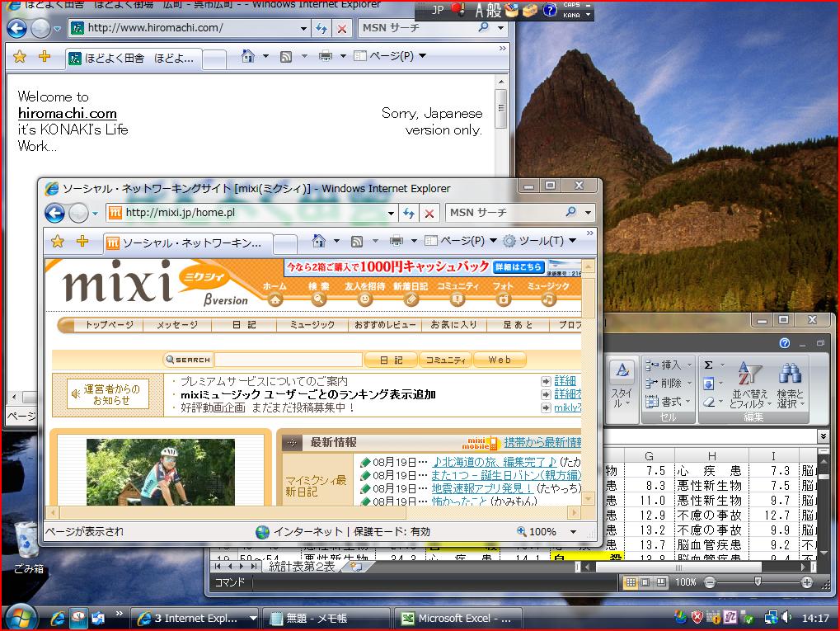
Task: Select mixi おすすめレビュー tab
Action: (385, 325)
